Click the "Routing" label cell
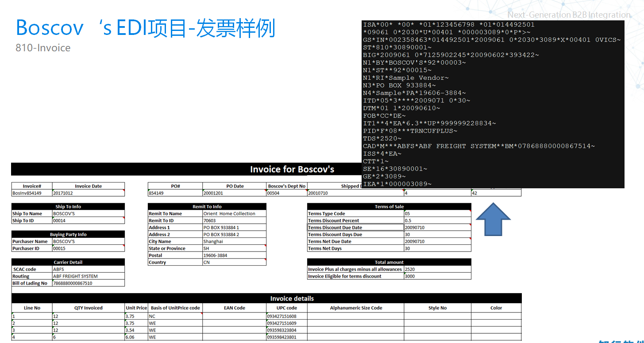The height and width of the screenshot is (343, 644). pos(32,276)
